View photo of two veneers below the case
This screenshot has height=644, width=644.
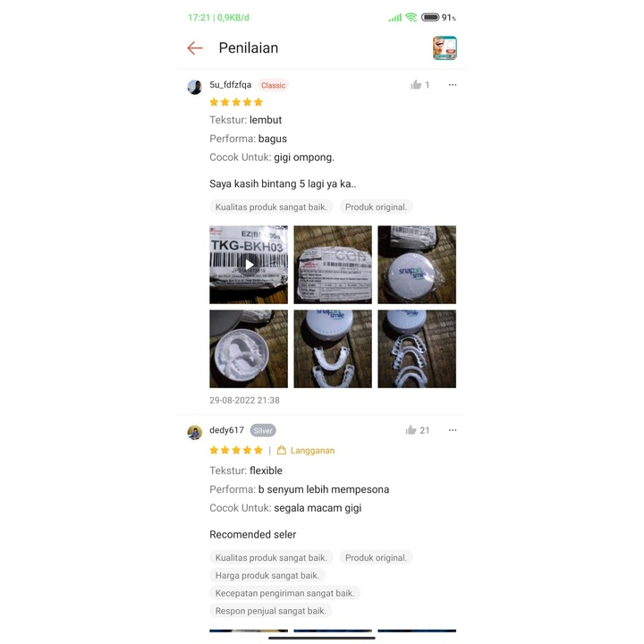click(333, 349)
